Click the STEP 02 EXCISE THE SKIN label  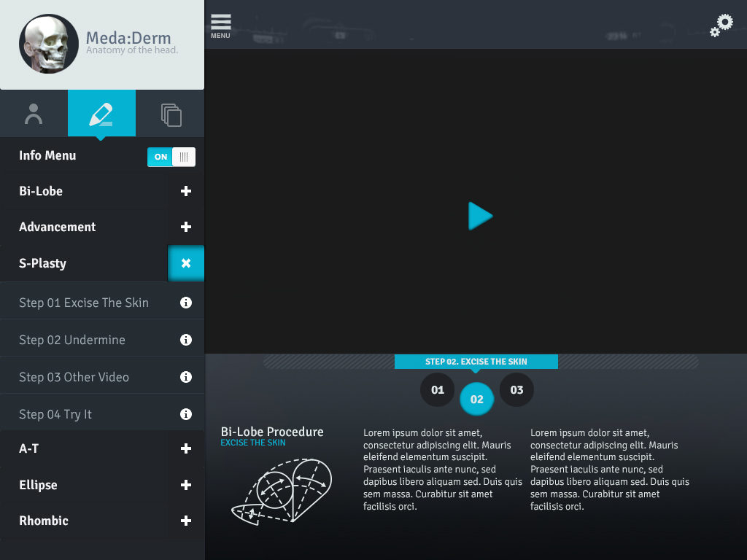pos(476,361)
